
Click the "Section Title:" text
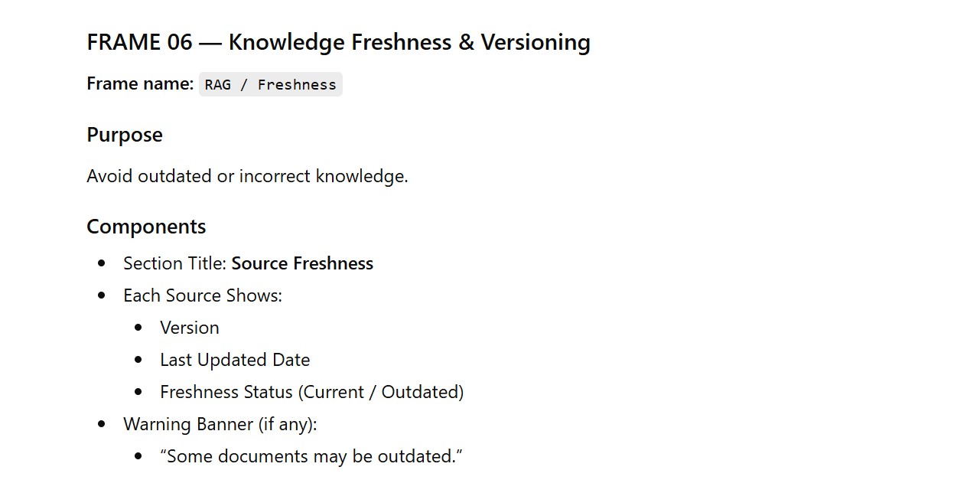point(175,263)
